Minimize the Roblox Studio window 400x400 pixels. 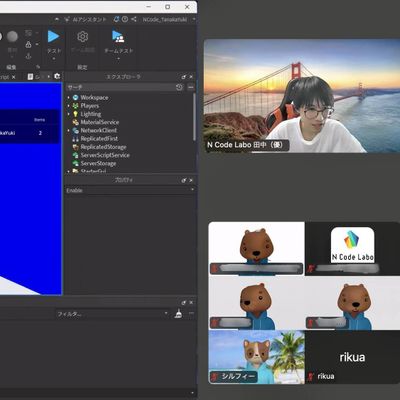coord(149,7)
